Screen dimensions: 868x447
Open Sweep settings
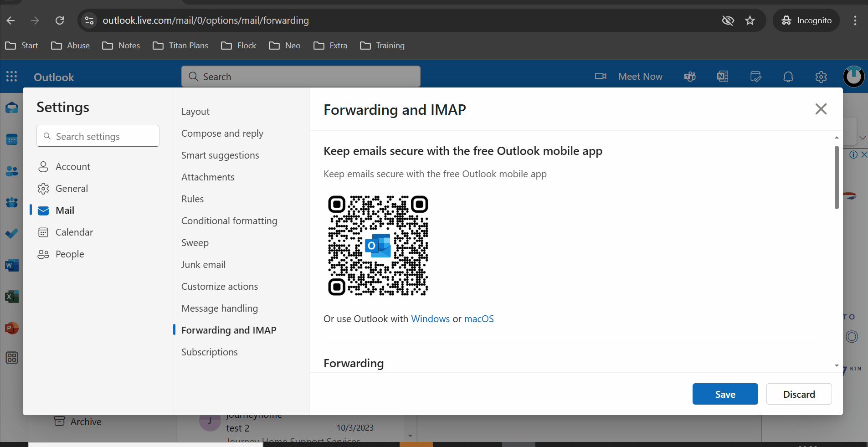point(195,243)
